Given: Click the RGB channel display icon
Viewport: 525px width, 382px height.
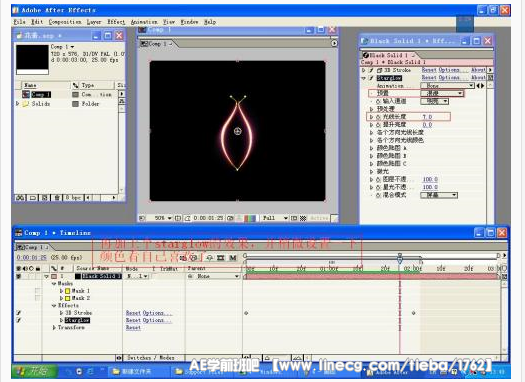Looking at the screenshot, I should [x=250, y=218].
